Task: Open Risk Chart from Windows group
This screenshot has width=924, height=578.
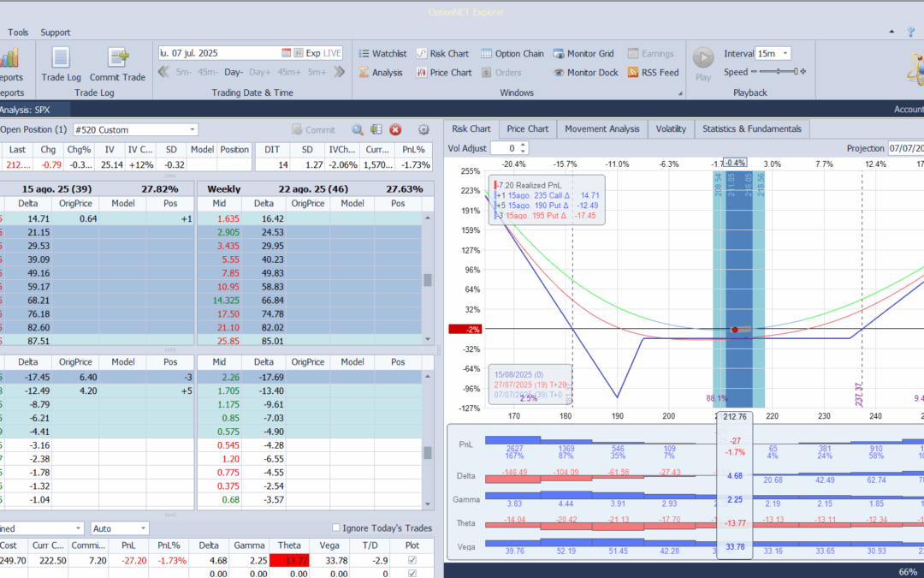Action: coord(442,54)
